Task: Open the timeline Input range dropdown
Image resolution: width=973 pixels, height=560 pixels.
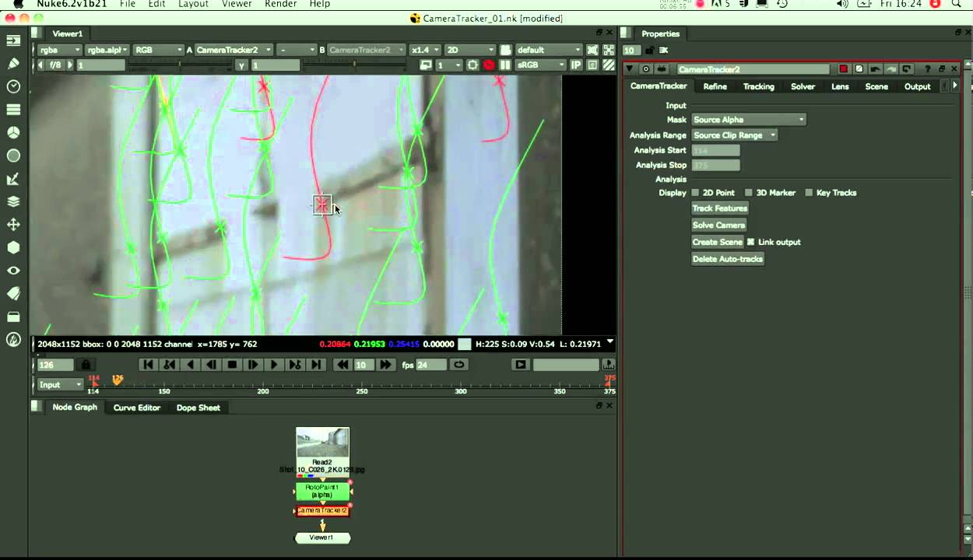Action: pos(60,384)
